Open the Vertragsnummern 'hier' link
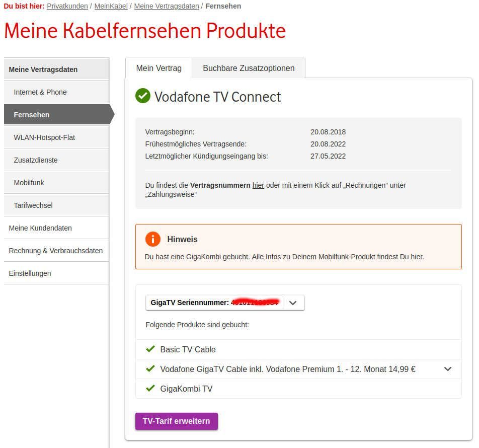 [258, 185]
